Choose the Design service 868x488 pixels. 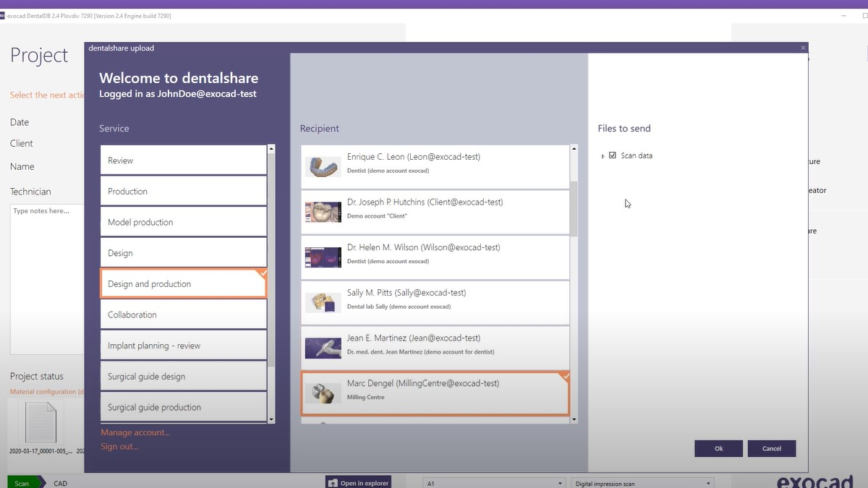point(183,253)
